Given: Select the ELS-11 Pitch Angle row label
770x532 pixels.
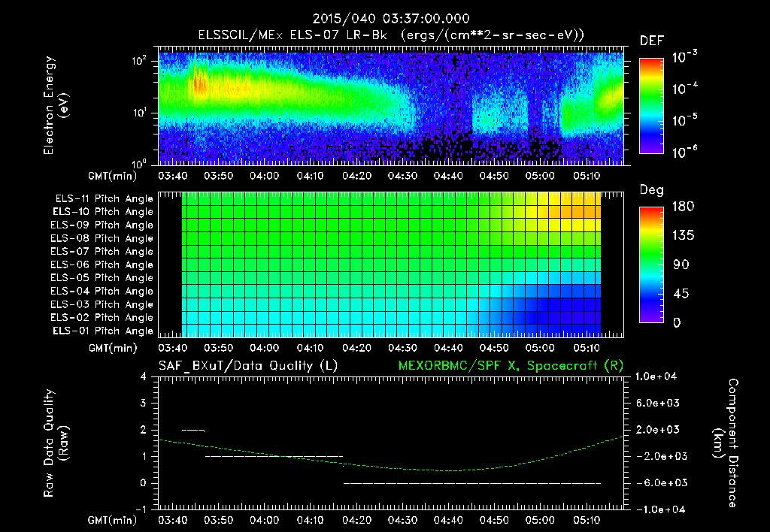Looking at the screenshot, I should [104, 199].
